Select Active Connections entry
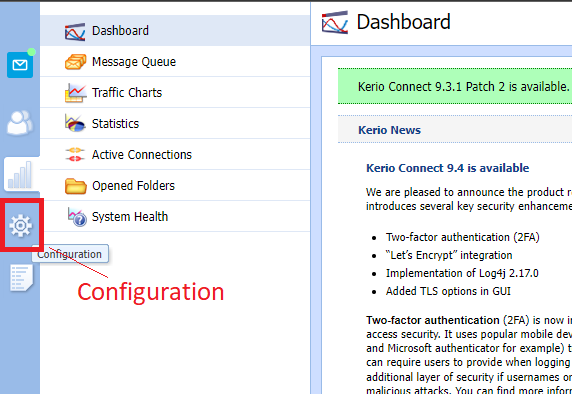 [x=175, y=155]
